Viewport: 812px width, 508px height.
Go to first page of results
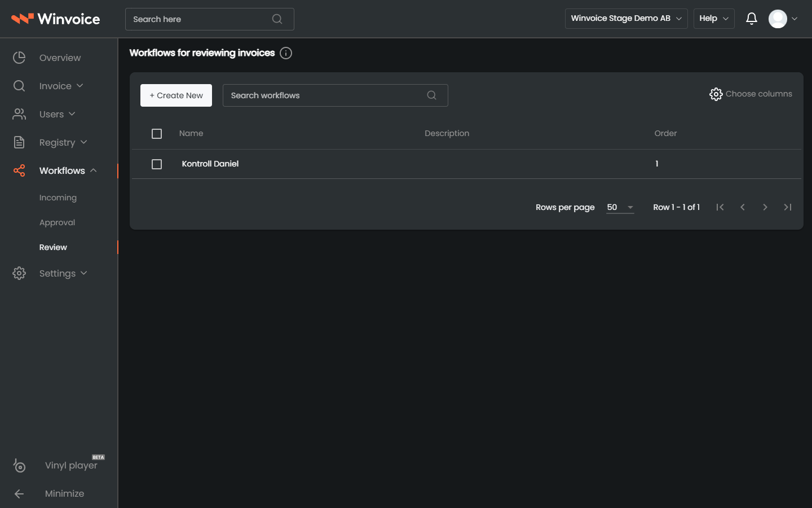(720, 207)
